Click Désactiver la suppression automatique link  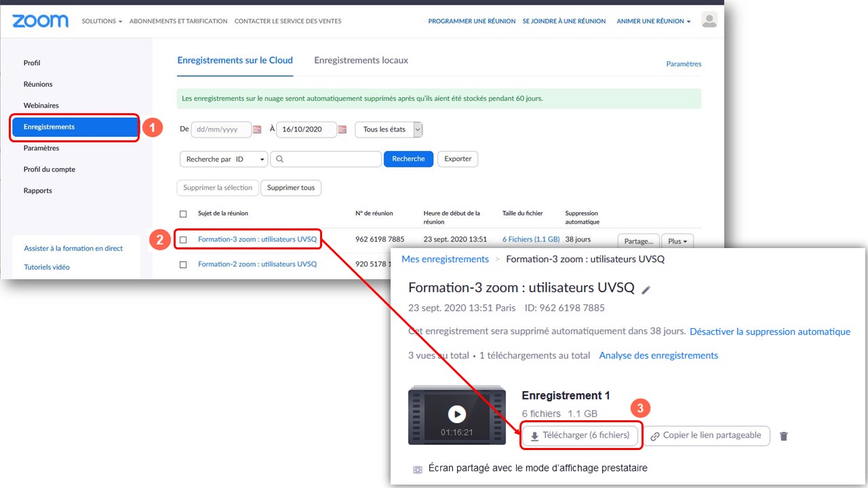click(770, 332)
